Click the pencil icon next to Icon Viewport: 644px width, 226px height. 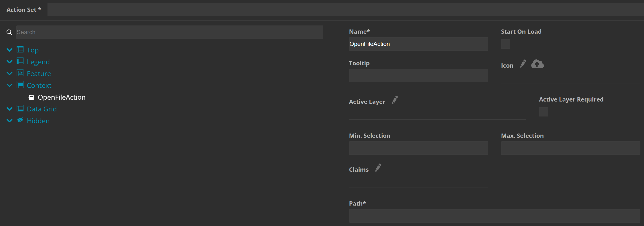[523, 64]
